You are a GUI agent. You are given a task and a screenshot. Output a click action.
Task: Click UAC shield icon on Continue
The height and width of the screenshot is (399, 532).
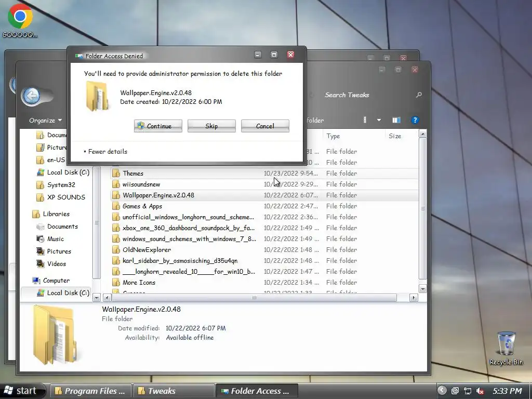pyautogui.click(x=141, y=126)
